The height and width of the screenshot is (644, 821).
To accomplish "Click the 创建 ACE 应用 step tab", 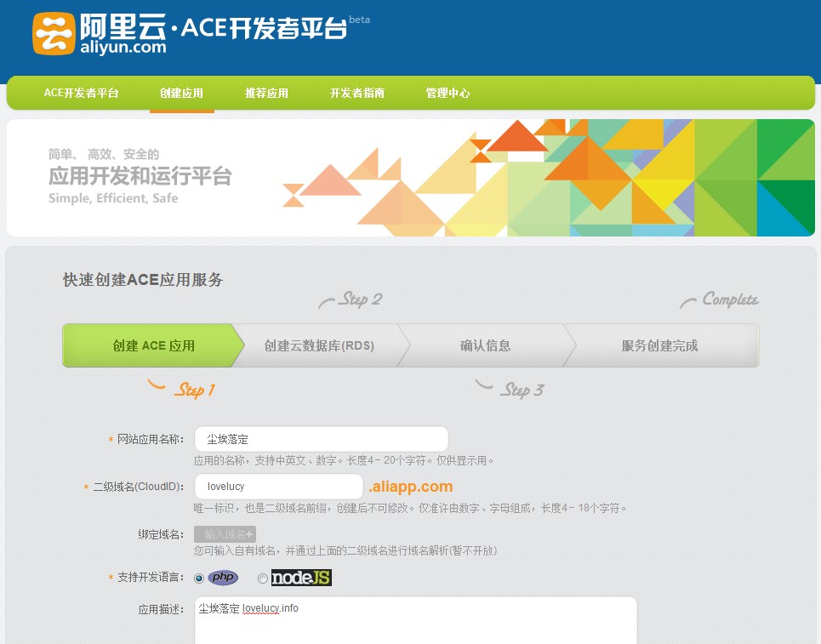I will tap(153, 345).
